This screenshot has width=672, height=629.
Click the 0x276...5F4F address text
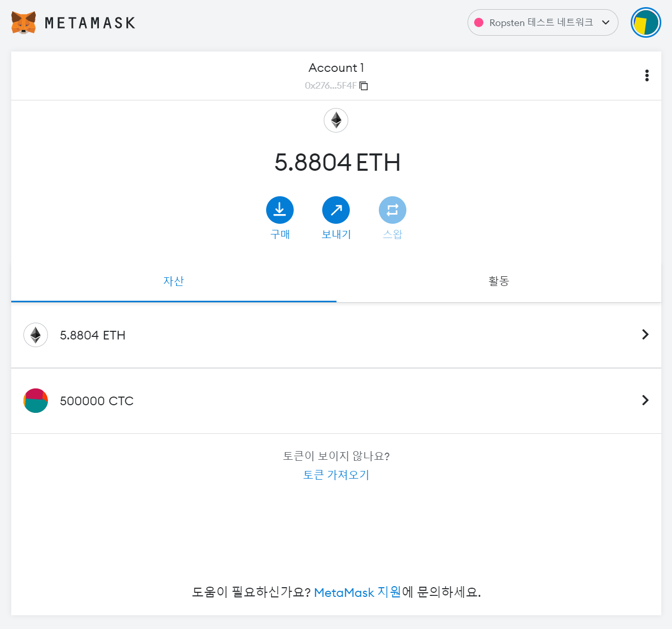click(330, 86)
